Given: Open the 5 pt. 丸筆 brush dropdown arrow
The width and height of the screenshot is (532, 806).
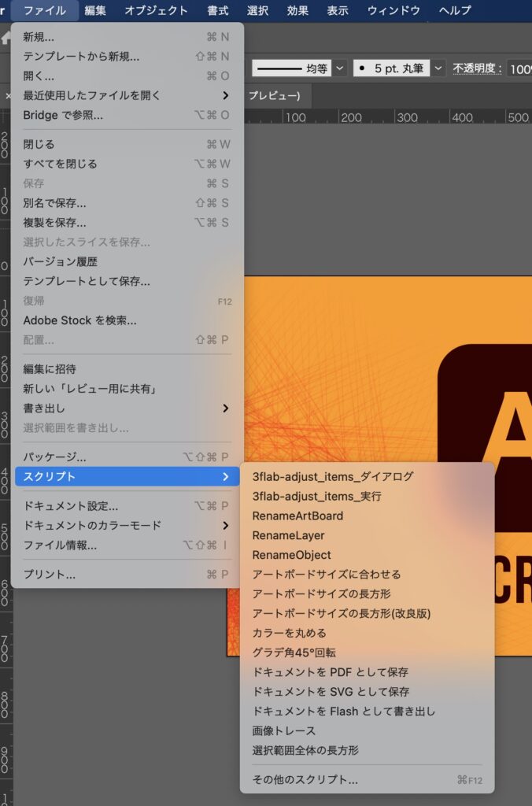Looking at the screenshot, I should pos(438,68).
